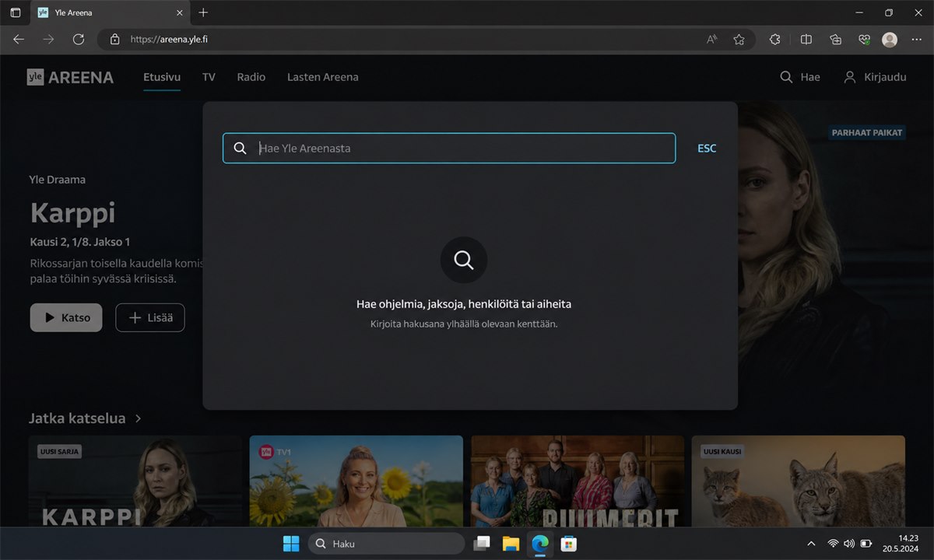Open the Hae search icon in header
Screen dimensions: 934x560
[786, 77]
